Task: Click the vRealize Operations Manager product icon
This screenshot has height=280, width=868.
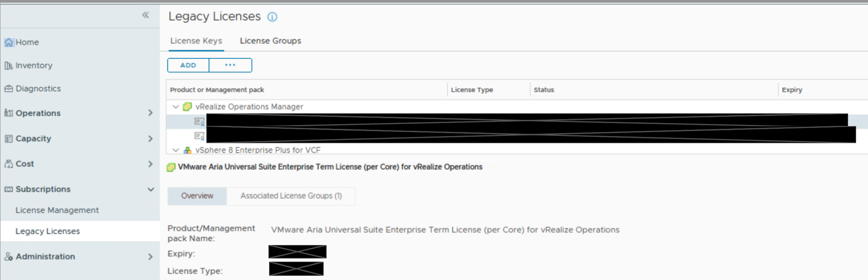Action: [x=187, y=107]
